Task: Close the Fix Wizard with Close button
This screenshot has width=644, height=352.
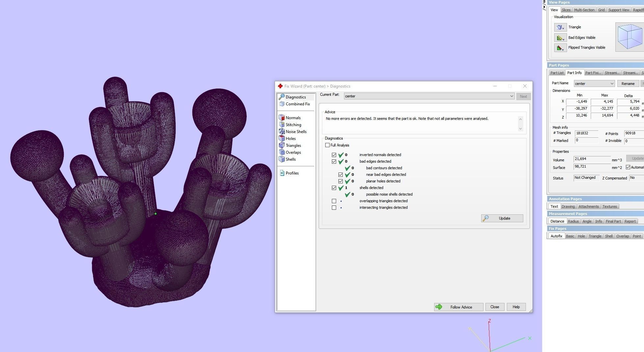Action: [495, 307]
